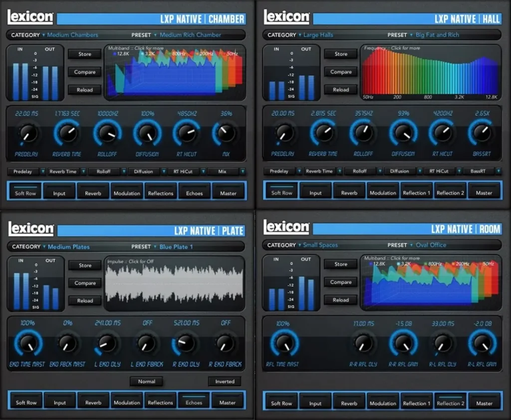Select Reflections tab in Chamber plugin
This screenshot has width=511, height=420.
(161, 191)
